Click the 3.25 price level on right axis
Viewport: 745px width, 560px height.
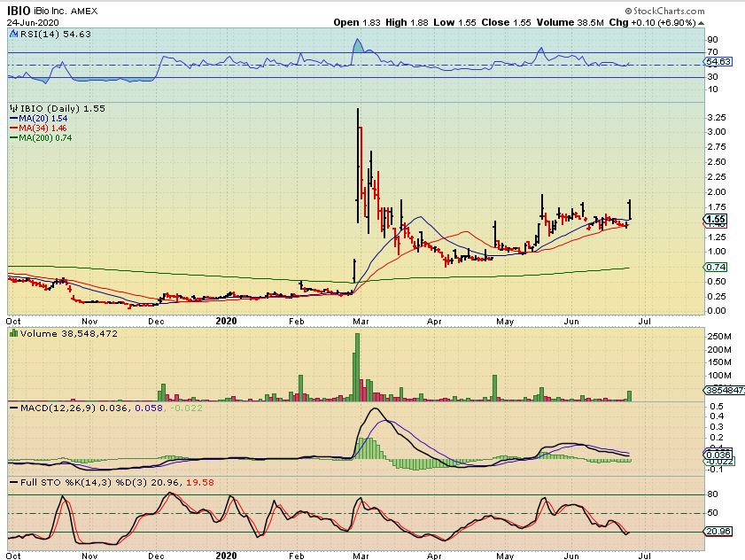coord(717,118)
